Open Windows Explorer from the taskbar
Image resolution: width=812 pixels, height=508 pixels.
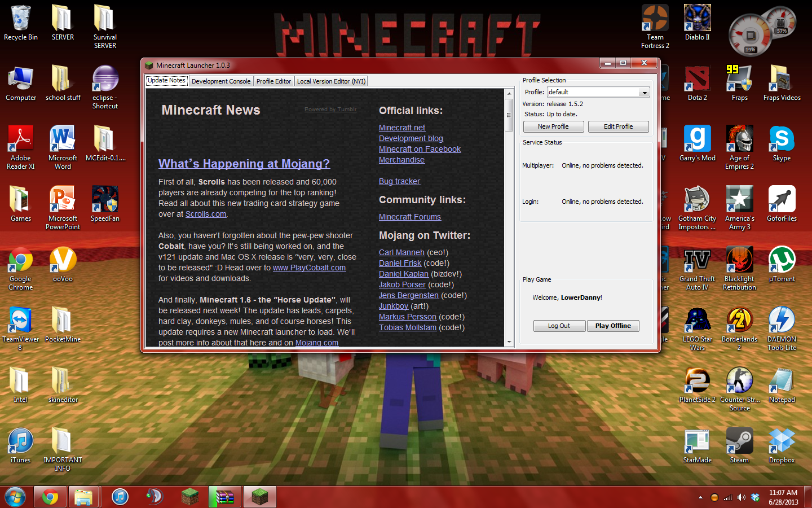(83, 497)
